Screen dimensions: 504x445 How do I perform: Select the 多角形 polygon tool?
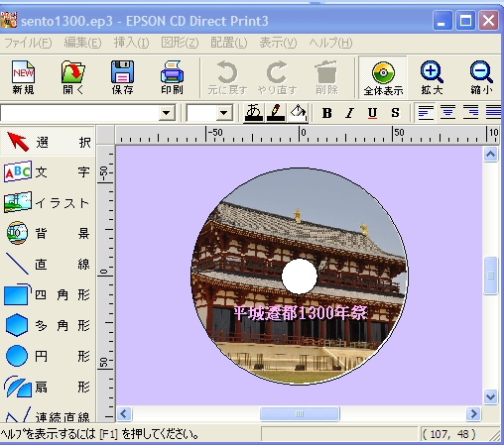coord(48,325)
